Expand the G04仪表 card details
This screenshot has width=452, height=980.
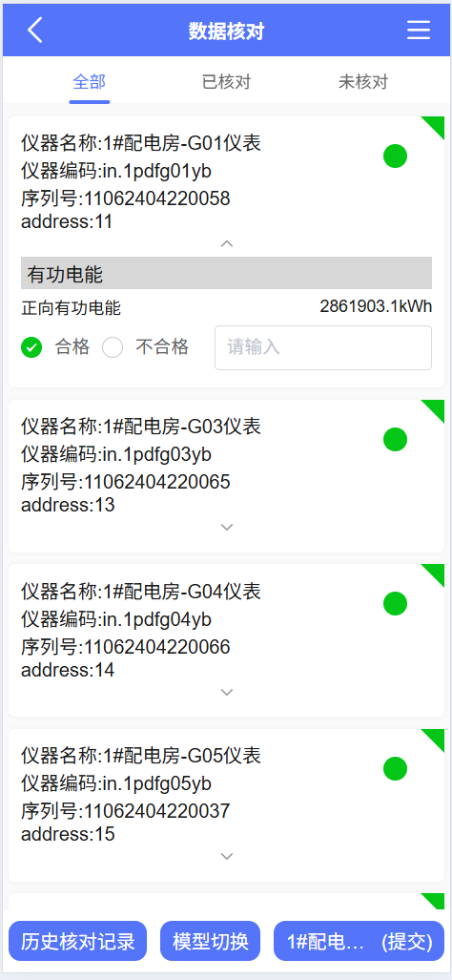tap(227, 692)
